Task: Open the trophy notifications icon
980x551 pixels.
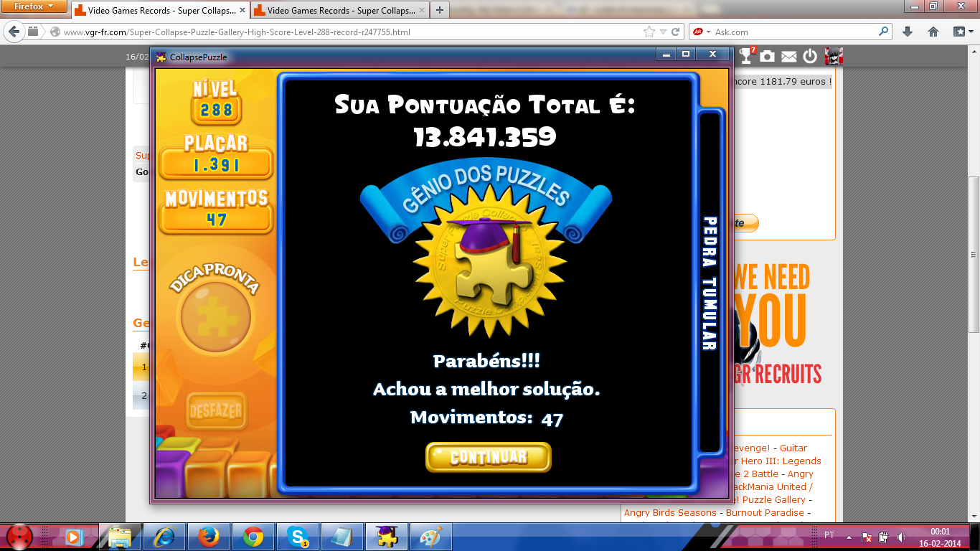Action: pos(746,56)
